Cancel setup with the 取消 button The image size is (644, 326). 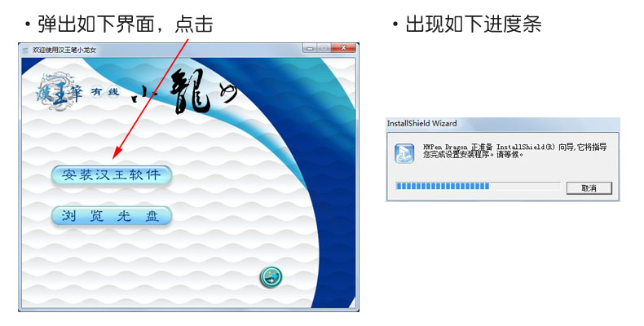click(589, 188)
